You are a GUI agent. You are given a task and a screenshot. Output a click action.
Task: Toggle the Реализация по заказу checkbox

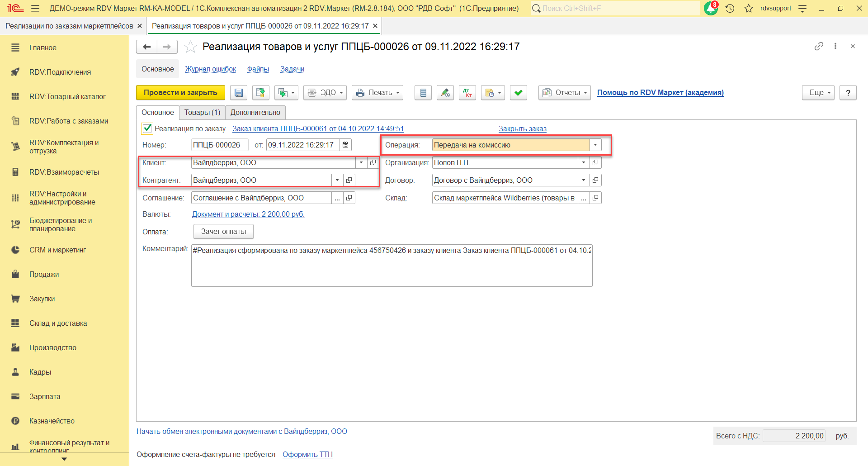pyautogui.click(x=147, y=128)
